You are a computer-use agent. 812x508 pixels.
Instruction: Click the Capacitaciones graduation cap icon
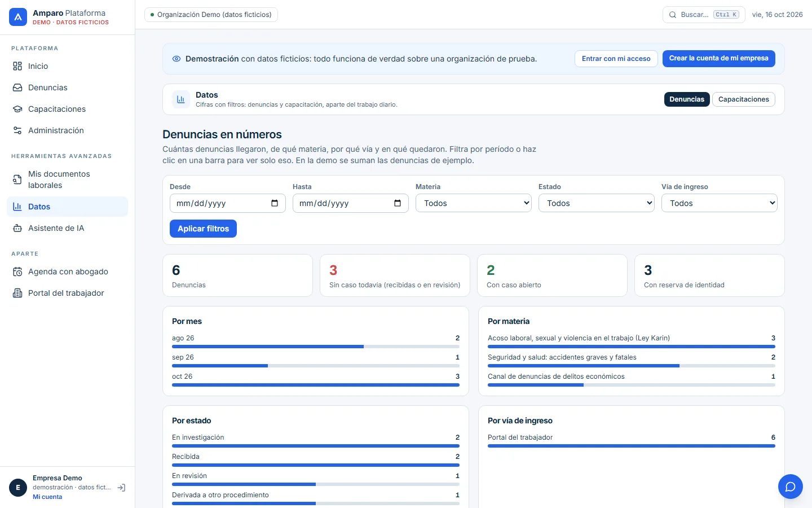17,109
